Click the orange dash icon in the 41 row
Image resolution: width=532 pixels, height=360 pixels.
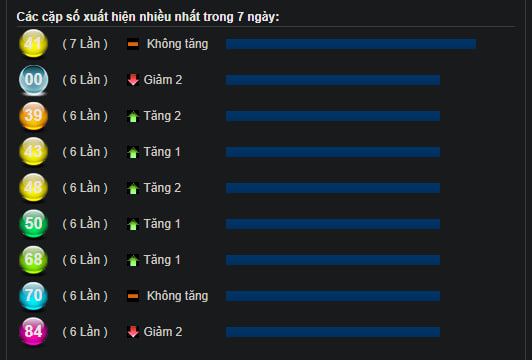133,44
